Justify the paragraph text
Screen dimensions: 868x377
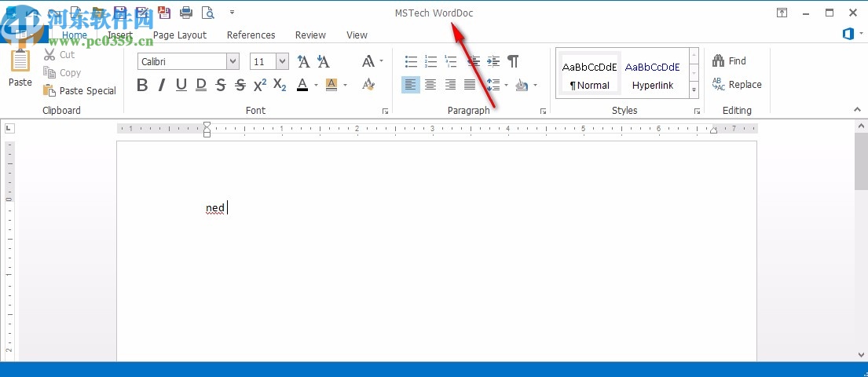pos(470,85)
